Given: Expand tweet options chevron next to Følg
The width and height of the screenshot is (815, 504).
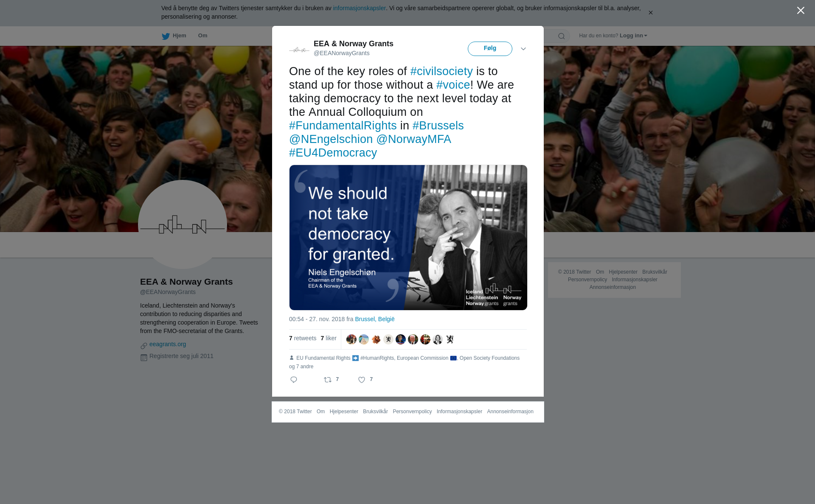Looking at the screenshot, I should pyautogui.click(x=523, y=49).
